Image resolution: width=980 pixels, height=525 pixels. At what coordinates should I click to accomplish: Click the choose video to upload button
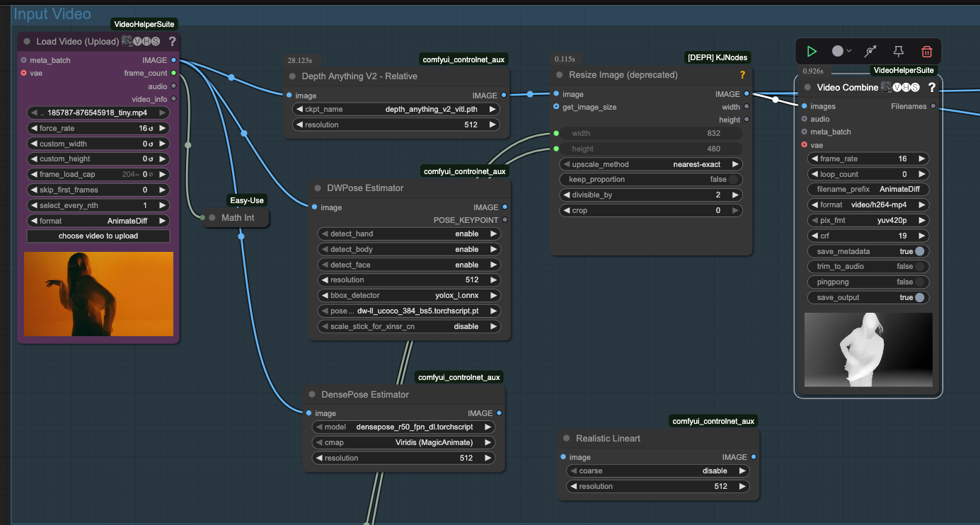tap(98, 236)
